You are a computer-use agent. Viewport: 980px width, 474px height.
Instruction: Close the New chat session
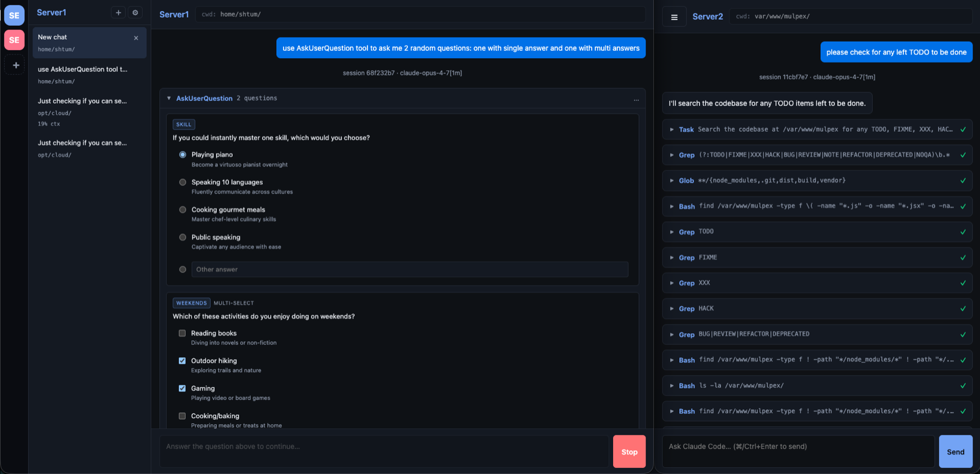point(136,38)
